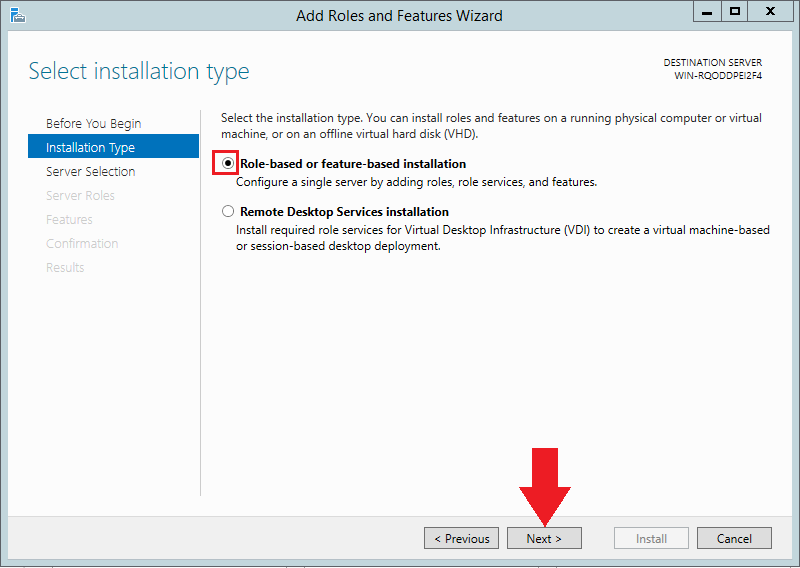The height and width of the screenshot is (568, 800).
Task: Maximize the wizard window
Action: click(734, 13)
